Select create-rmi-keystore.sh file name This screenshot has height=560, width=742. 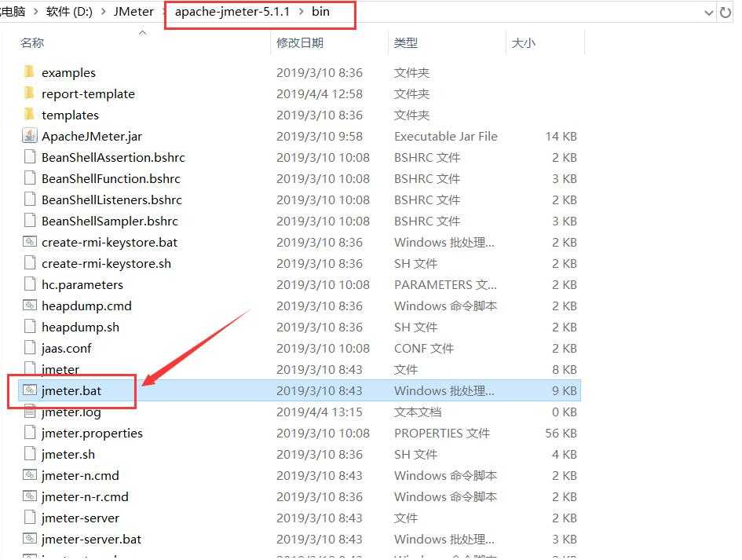pos(107,263)
